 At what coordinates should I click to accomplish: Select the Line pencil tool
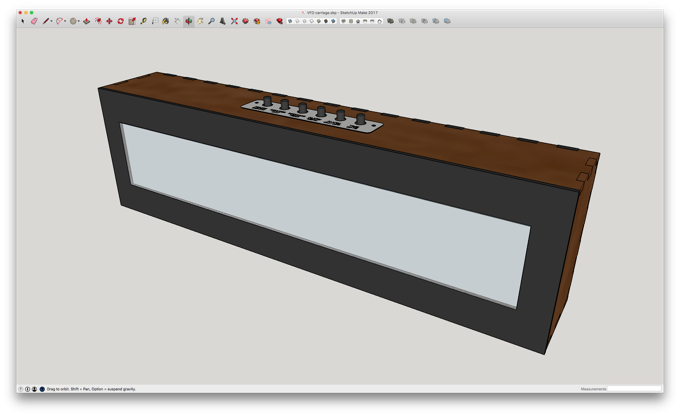pyautogui.click(x=46, y=21)
